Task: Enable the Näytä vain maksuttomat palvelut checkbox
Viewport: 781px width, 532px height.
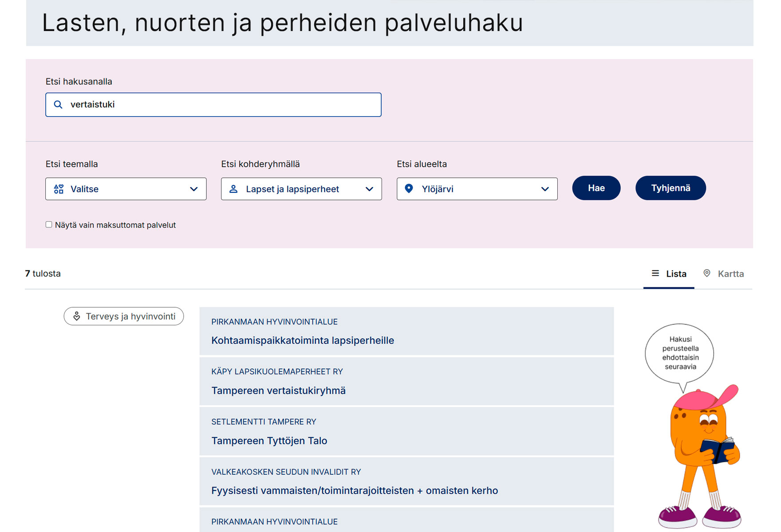Action: [49, 225]
